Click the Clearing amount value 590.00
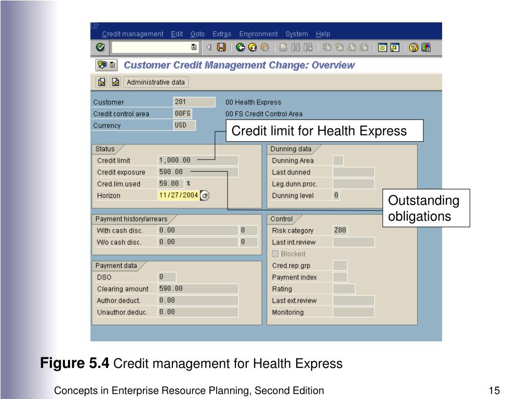The height and width of the screenshot is (399, 532). pyautogui.click(x=198, y=289)
